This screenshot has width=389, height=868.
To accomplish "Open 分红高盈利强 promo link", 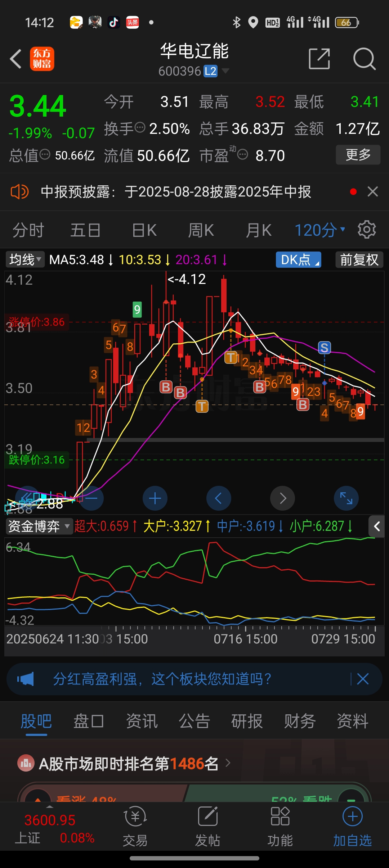I will point(162,679).
